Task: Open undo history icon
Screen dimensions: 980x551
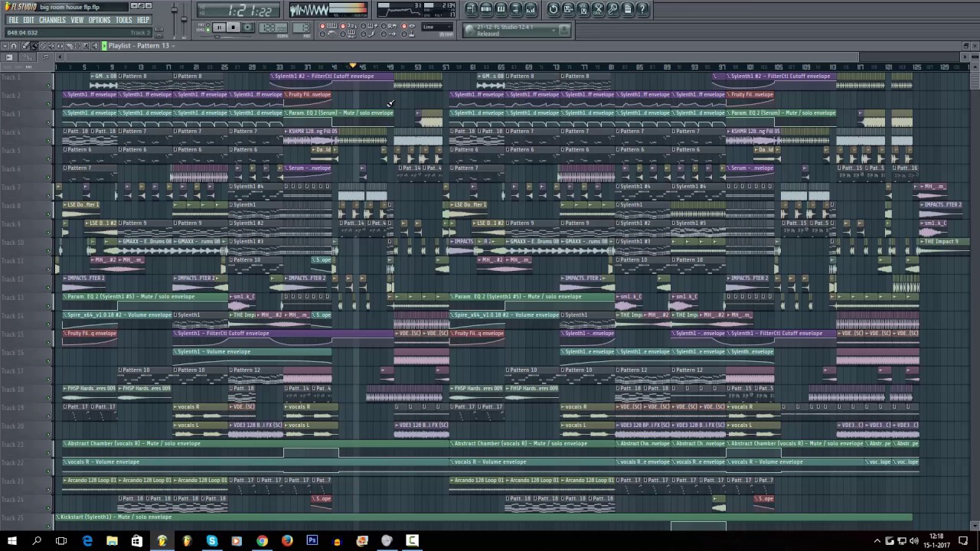Action: point(553,9)
